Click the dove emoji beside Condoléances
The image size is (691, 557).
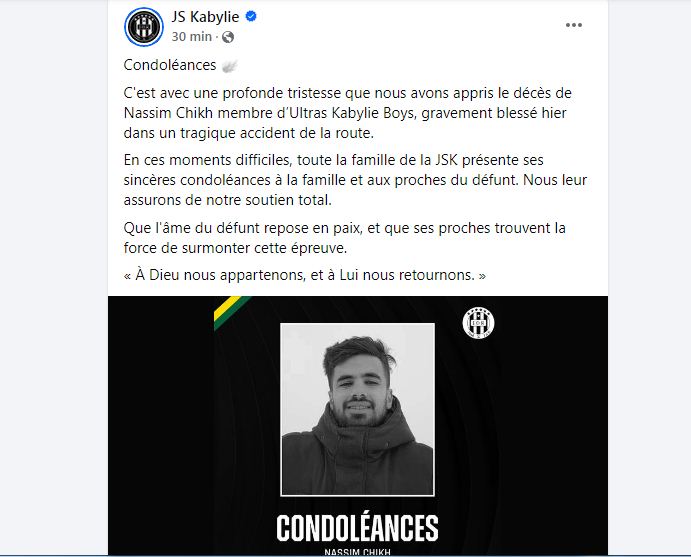tap(230, 66)
